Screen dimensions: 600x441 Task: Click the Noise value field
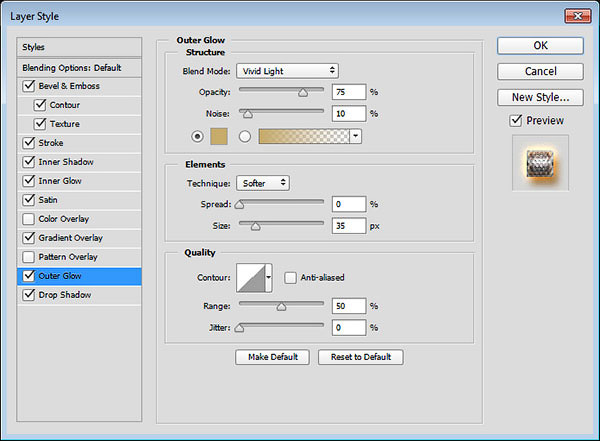(349, 113)
